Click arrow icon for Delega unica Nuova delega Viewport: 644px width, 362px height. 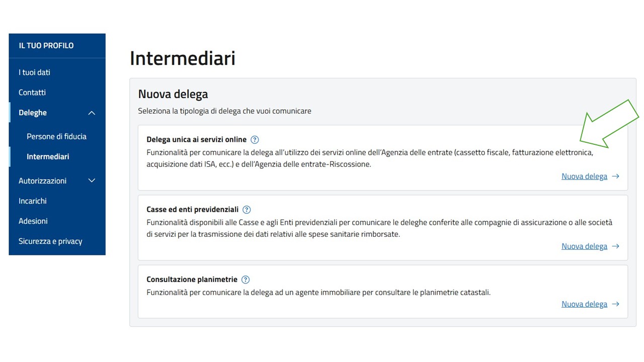click(x=615, y=176)
